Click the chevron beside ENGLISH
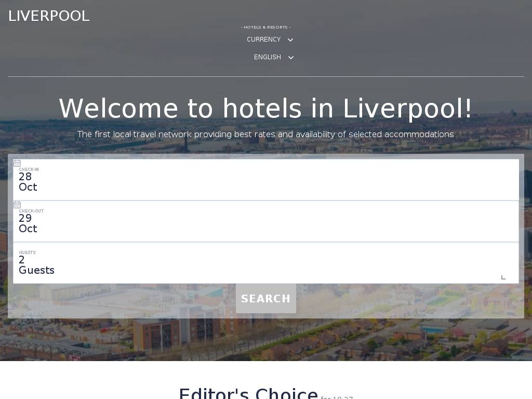 [291, 57]
